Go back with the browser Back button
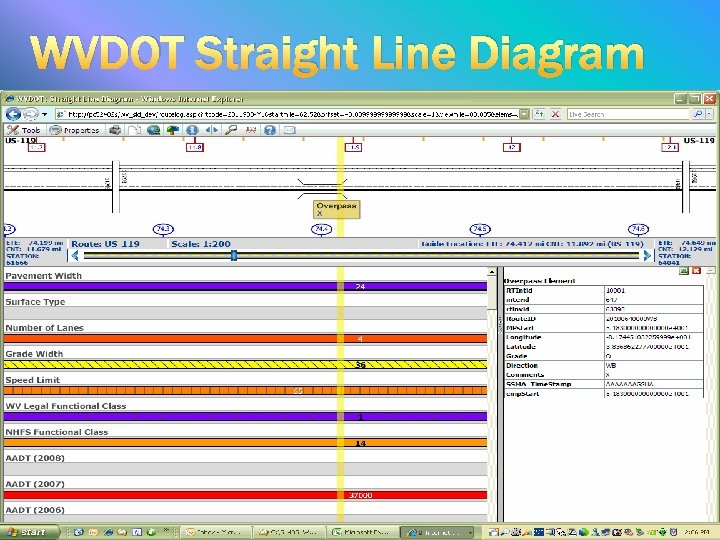The image size is (720, 540). coord(13,113)
